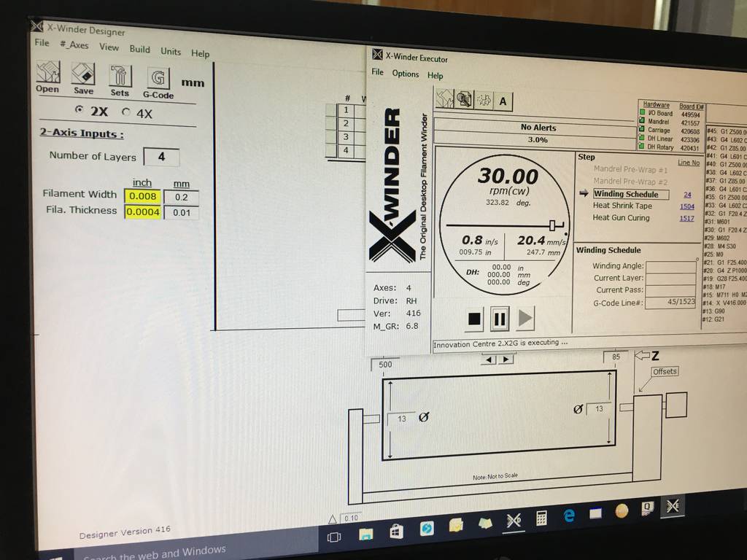Select layer row 1 in Designer table
This screenshot has height=560, width=747.
coord(347,110)
